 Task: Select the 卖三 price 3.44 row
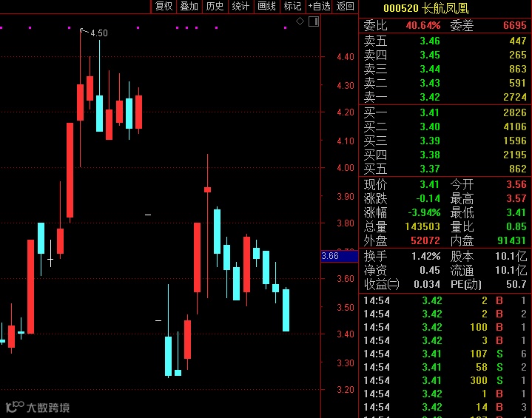pyautogui.click(x=445, y=69)
